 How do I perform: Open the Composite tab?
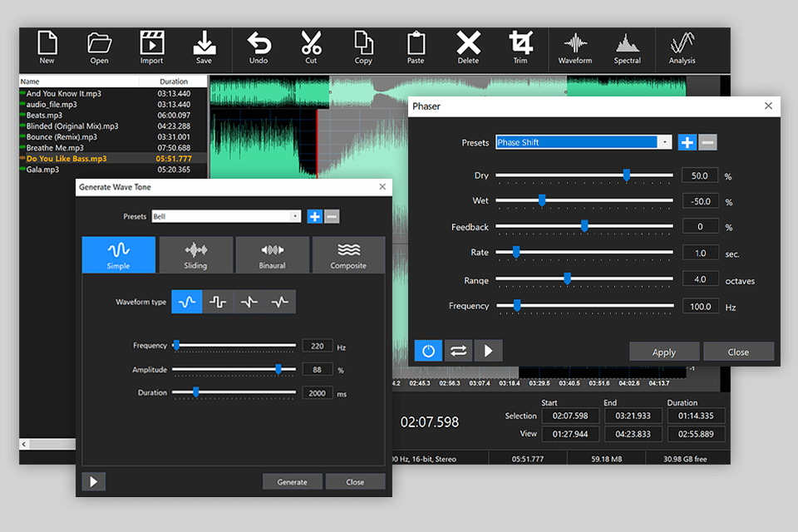[x=348, y=254]
